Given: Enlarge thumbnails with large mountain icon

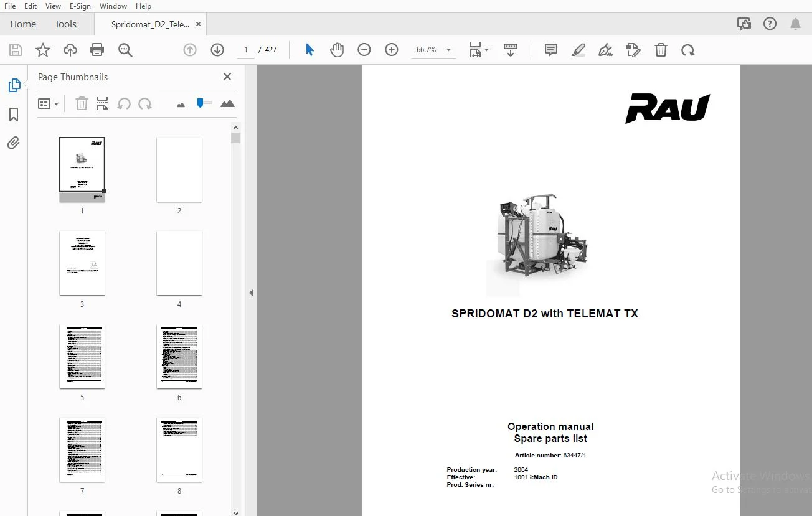Looking at the screenshot, I should (227, 104).
